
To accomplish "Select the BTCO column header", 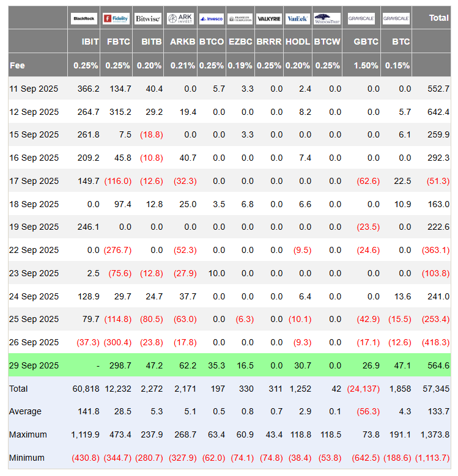I will pos(212,42).
